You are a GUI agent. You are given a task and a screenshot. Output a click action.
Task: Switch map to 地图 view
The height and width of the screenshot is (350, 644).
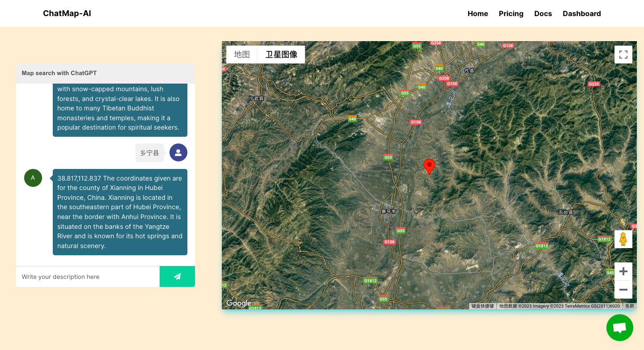pos(242,55)
